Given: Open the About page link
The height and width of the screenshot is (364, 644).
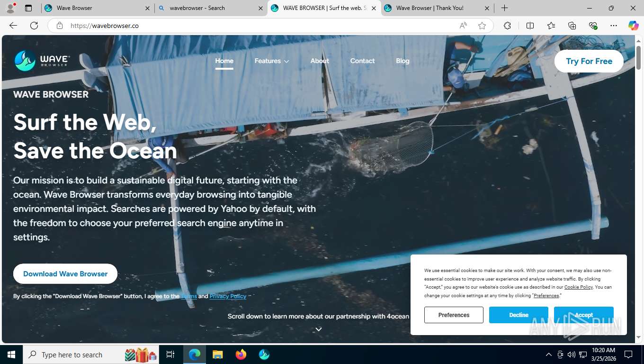Looking at the screenshot, I should 320,61.
